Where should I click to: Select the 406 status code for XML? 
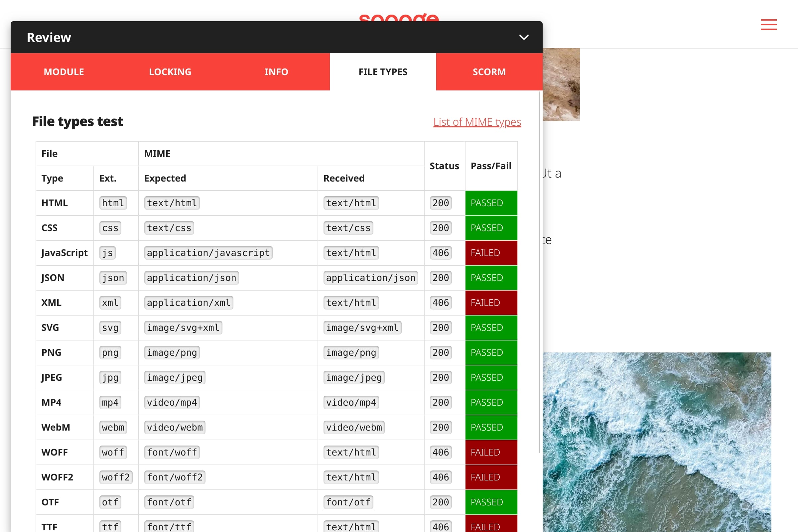coord(440,302)
